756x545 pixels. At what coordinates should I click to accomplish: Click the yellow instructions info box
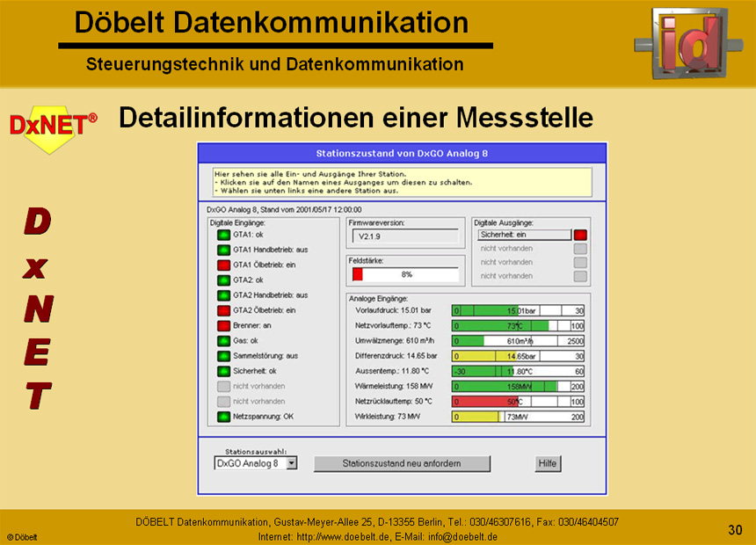(x=402, y=182)
